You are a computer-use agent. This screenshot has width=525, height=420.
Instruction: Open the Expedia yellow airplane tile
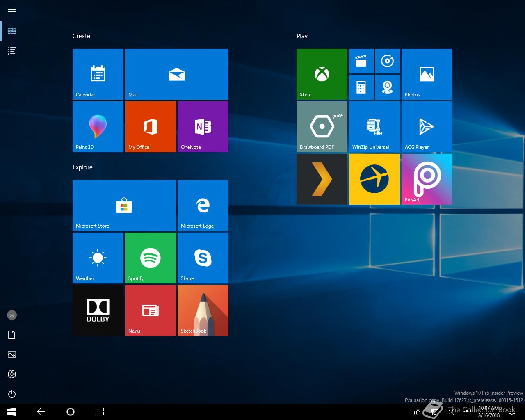[x=374, y=179]
